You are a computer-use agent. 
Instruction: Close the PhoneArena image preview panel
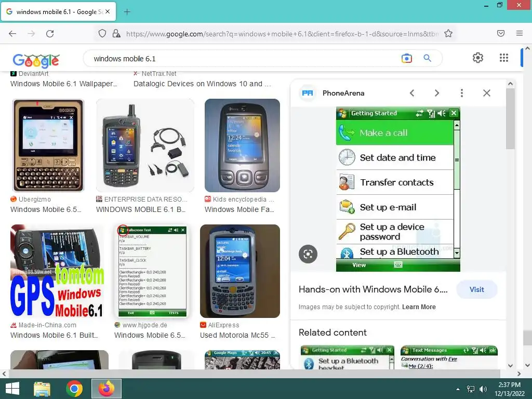(x=486, y=93)
